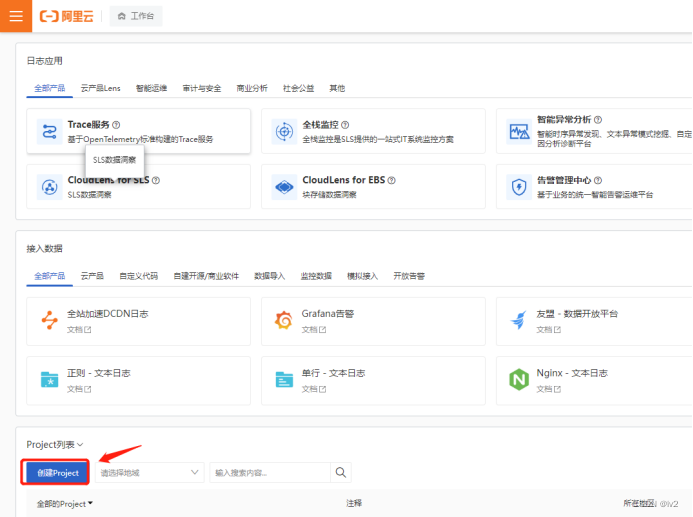
Task: Click the 正则 - 文本日志 folder icon
Action: [50, 380]
